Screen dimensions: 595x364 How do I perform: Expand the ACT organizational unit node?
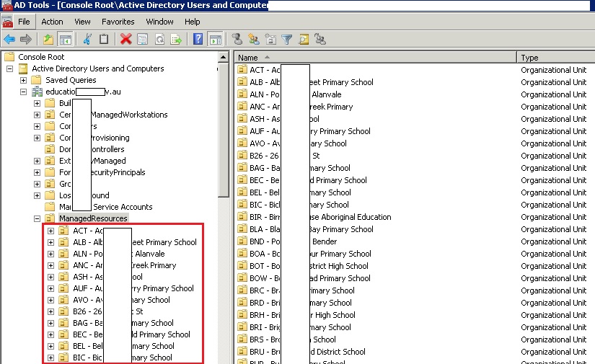[x=50, y=231]
